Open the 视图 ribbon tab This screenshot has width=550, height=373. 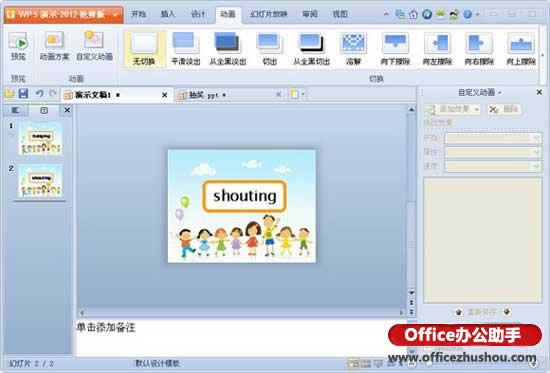coord(340,14)
